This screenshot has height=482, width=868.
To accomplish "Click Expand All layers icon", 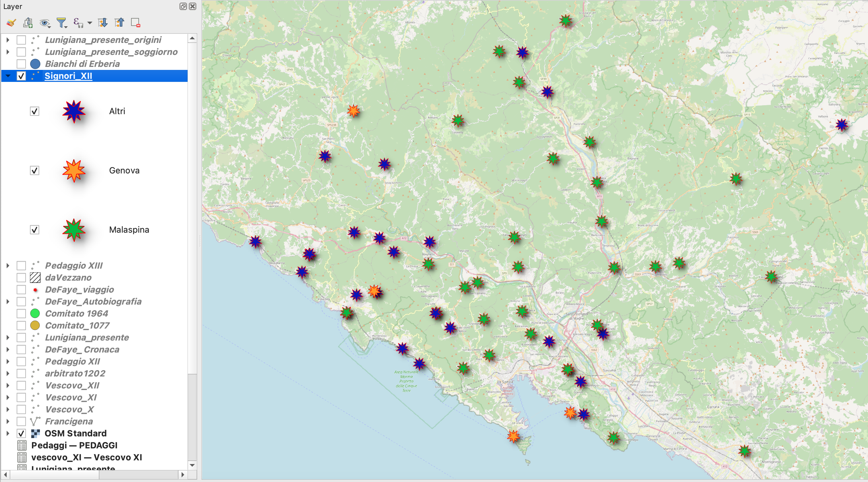I will point(103,23).
